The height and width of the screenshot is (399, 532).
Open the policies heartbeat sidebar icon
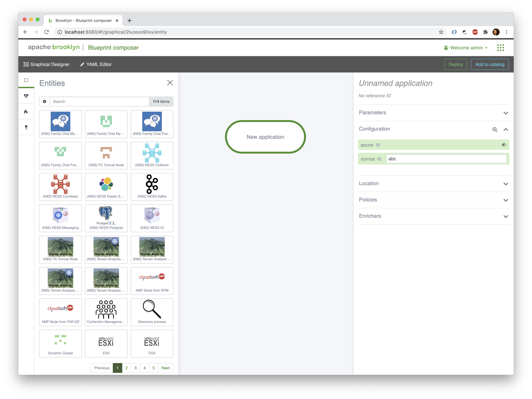click(x=26, y=96)
